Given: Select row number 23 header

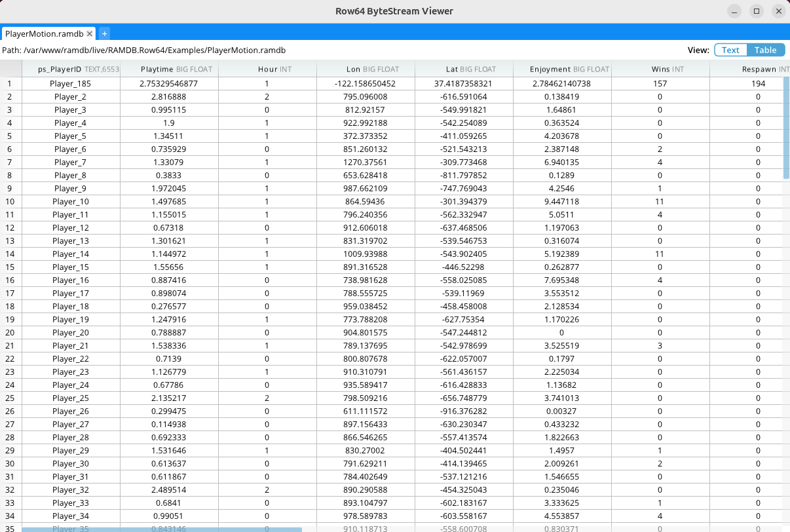Looking at the screenshot, I should click(10, 372).
